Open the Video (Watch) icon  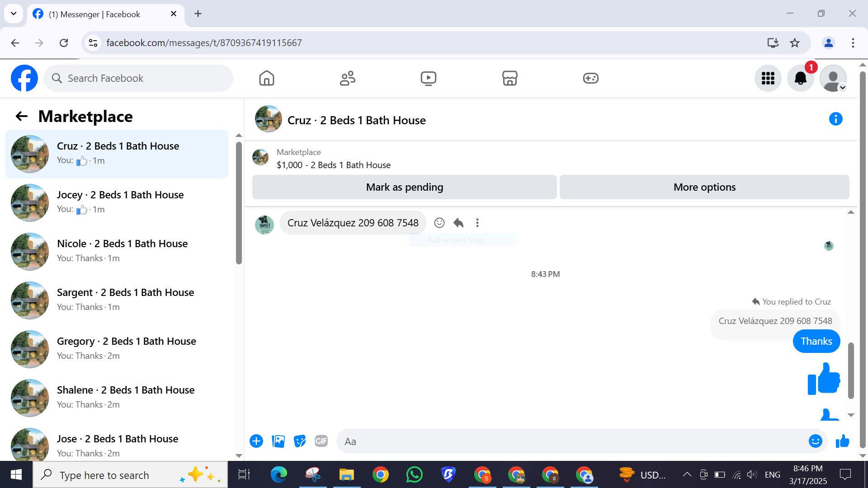(429, 78)
